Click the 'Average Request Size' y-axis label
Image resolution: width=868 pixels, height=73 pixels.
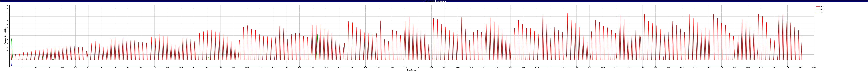tap(5, 35)
